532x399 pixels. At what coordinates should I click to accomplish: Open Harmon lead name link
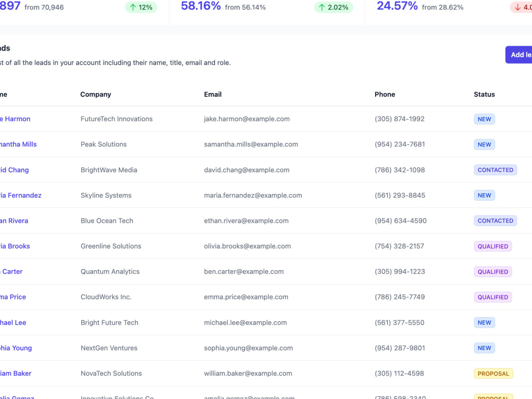15,119
